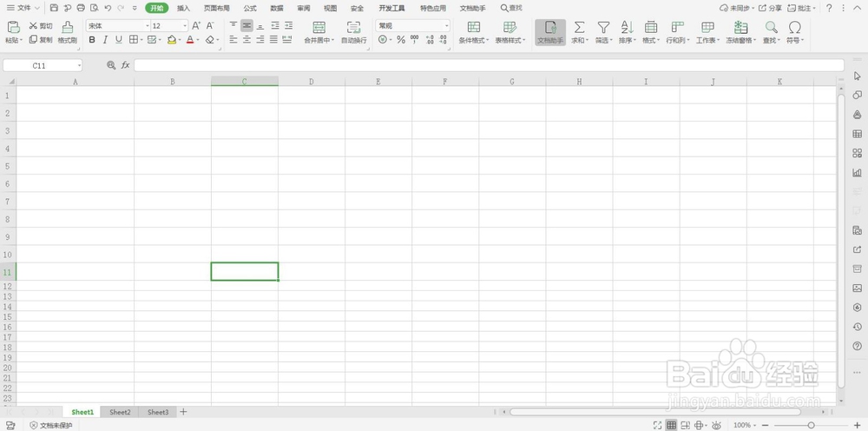The image size is (868, 431).
Task: Click the 批注 (Comment) button
Action: 801,8
